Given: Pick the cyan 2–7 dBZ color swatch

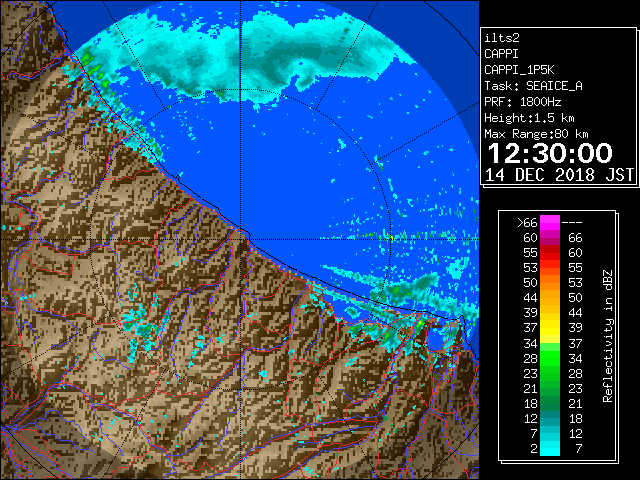Looking at the screenshot, I should [550, 448].
